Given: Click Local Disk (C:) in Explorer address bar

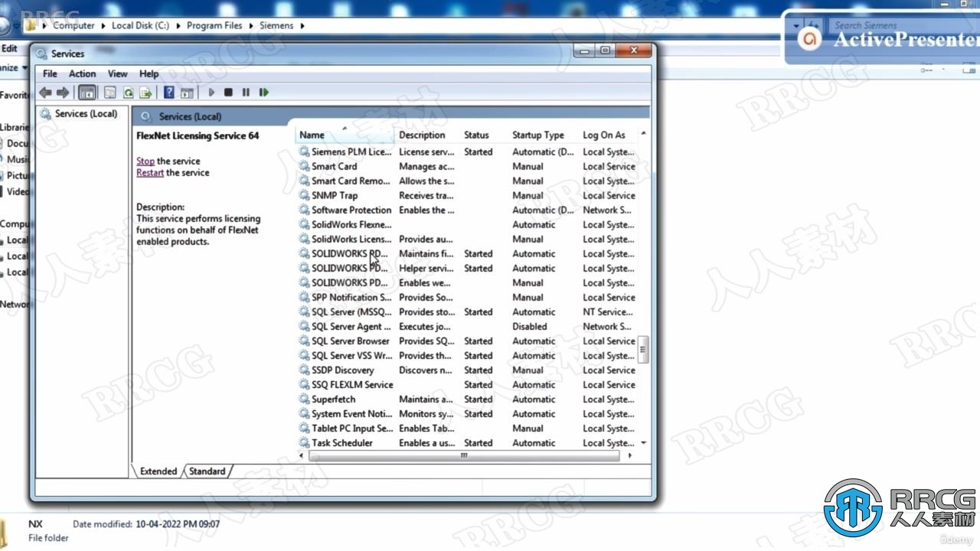Looking at the screenshot, I should (x=140, y=25).
